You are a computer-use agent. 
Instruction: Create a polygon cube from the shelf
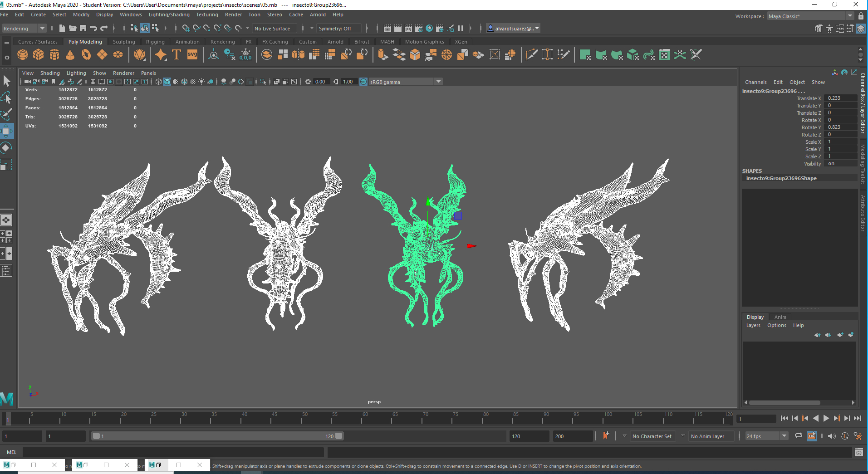(39, 54)
